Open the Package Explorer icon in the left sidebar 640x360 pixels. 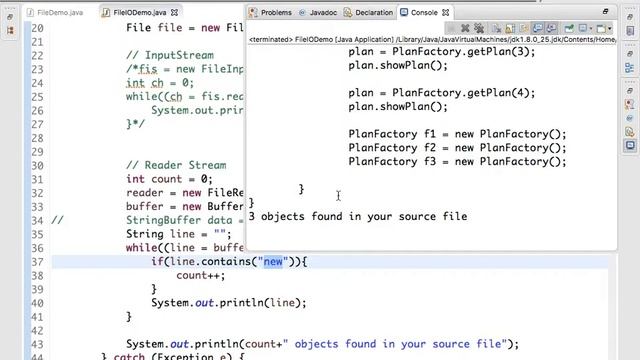10,30
